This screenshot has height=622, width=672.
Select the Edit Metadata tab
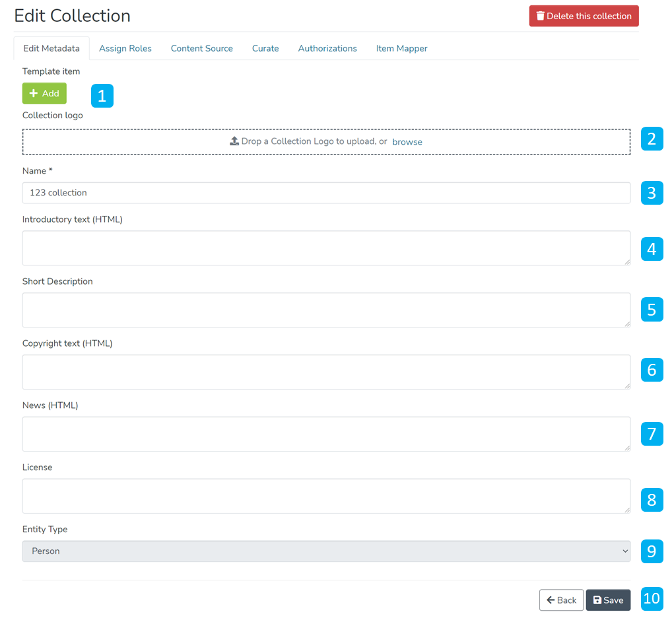click(51, 48)
